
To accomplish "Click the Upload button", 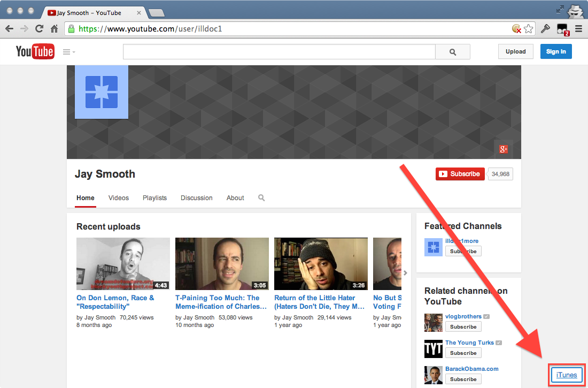I will pos(516,51).
